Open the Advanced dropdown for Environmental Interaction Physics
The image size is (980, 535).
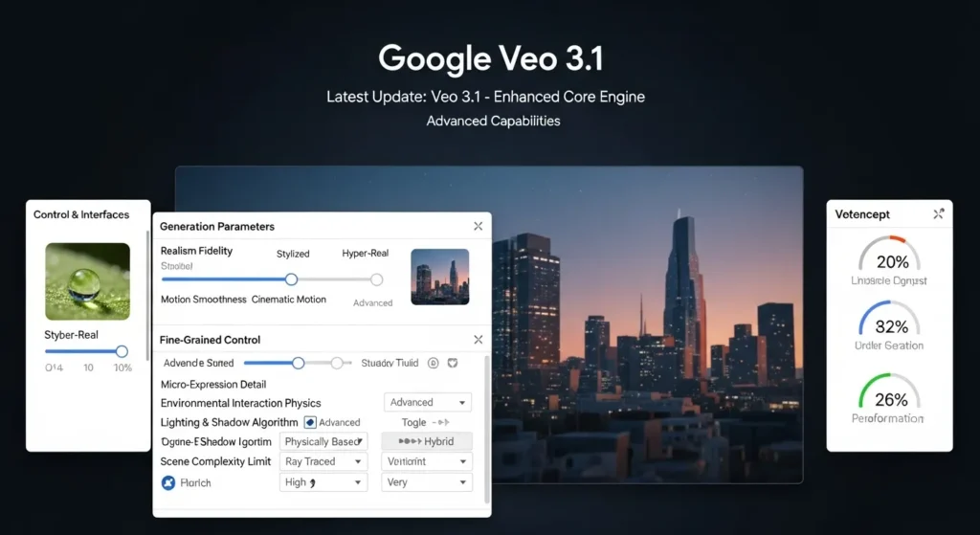click(x=428, y=403)
